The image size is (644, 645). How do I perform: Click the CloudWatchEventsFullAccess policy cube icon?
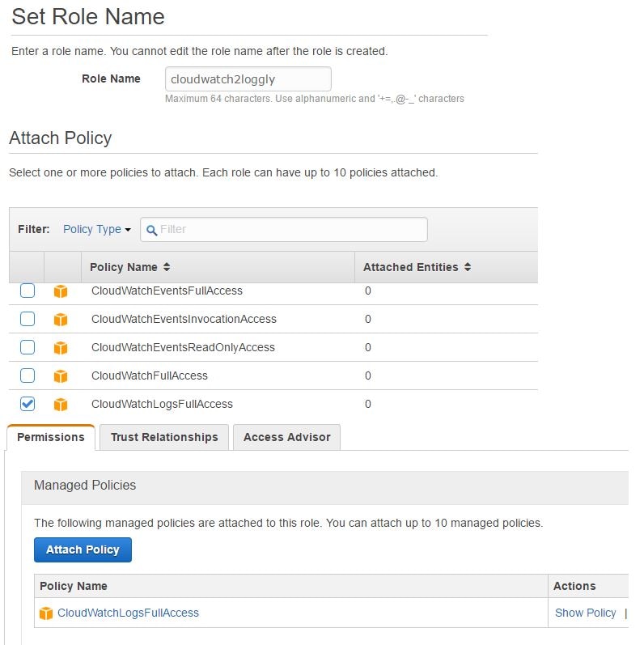(61, 291)
